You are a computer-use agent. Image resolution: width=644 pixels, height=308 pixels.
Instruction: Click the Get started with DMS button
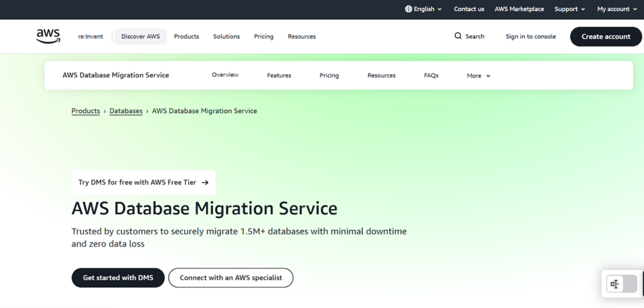click(118, 278)
